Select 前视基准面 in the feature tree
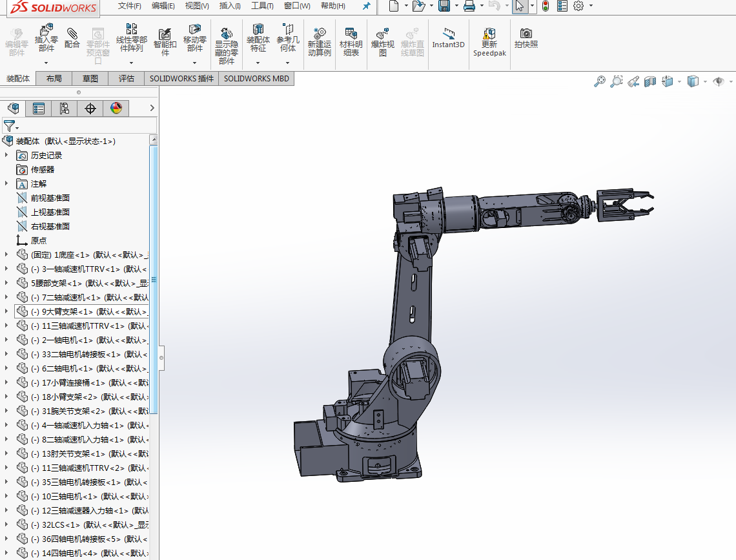Viewport: 736px width, 560px height. pyautogui.click(x=50, y=198)
